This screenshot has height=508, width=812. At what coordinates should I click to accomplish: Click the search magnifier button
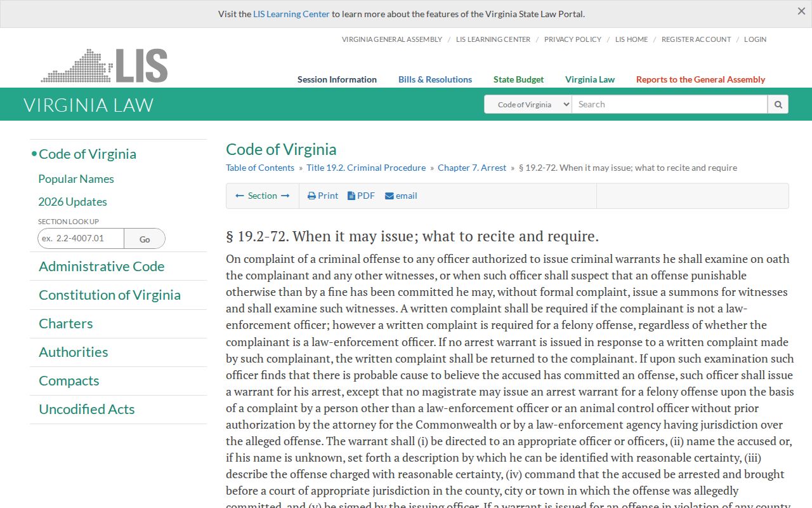778,104
